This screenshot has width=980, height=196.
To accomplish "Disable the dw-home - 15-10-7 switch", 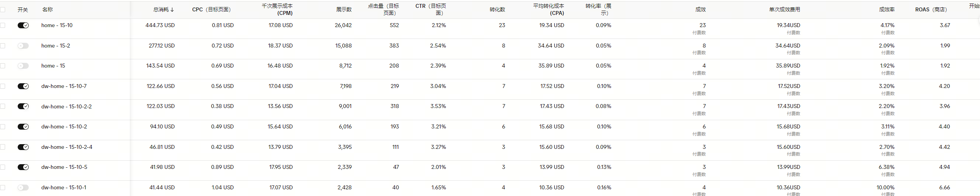I will click(23, 86).
